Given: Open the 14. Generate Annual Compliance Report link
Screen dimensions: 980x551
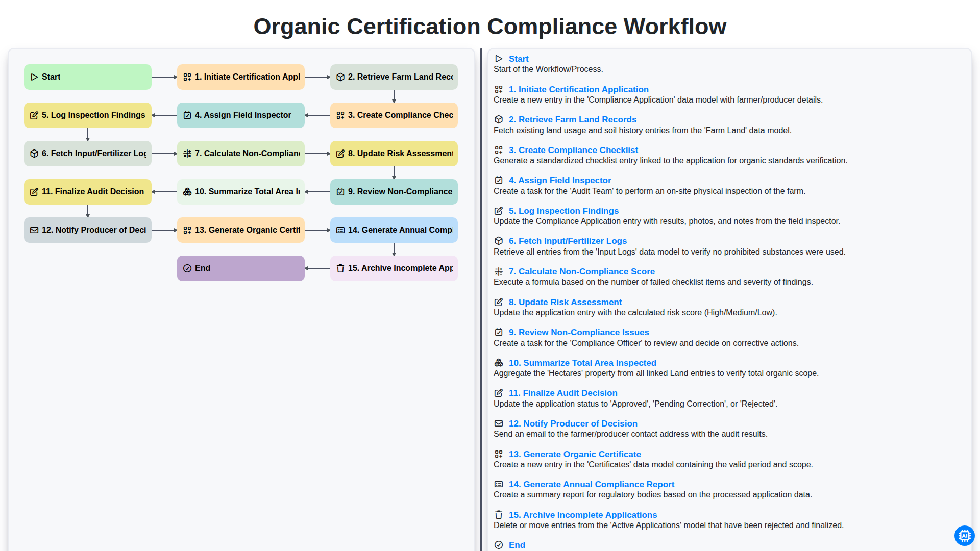Looking at the screenshot, I should [x=592, y=484].
